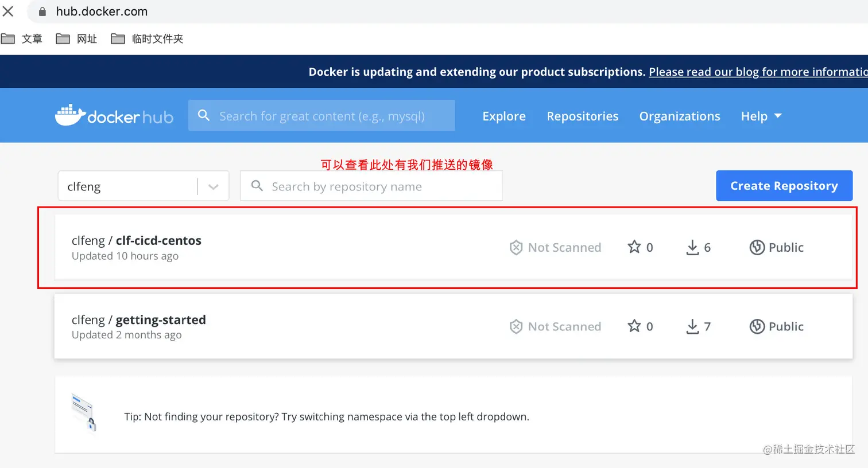Image resolution: width=868 pixels, height=468 pixels.
Task: Open the Organizations navigation item
Action: pyautogui.click(x=680, y=116)
